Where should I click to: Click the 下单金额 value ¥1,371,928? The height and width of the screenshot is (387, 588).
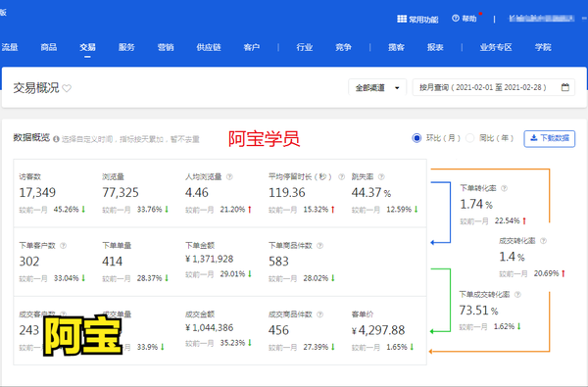tap(210, 259)
